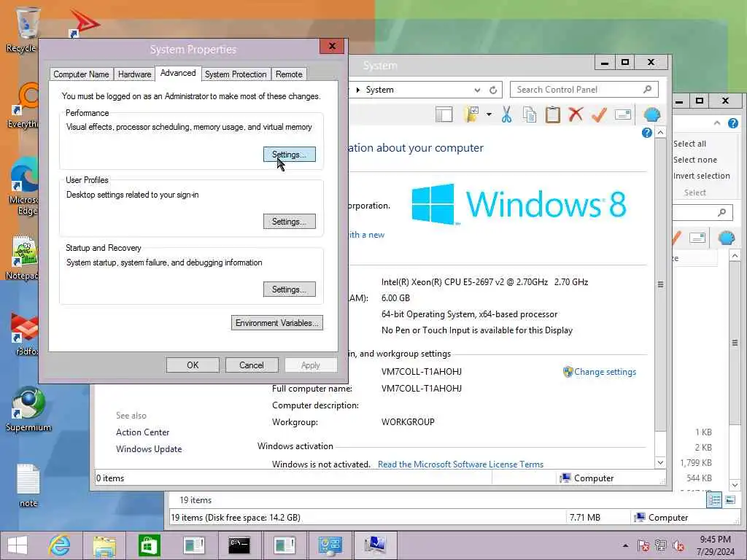
Task: Click the Copy icon in System toolbar
Action: [530, 114]
